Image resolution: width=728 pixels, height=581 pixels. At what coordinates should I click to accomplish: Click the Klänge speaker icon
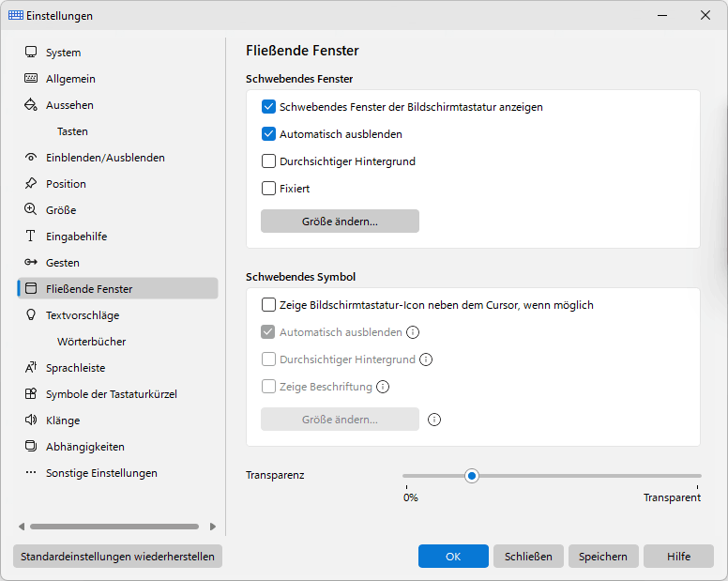click(31, 420)
